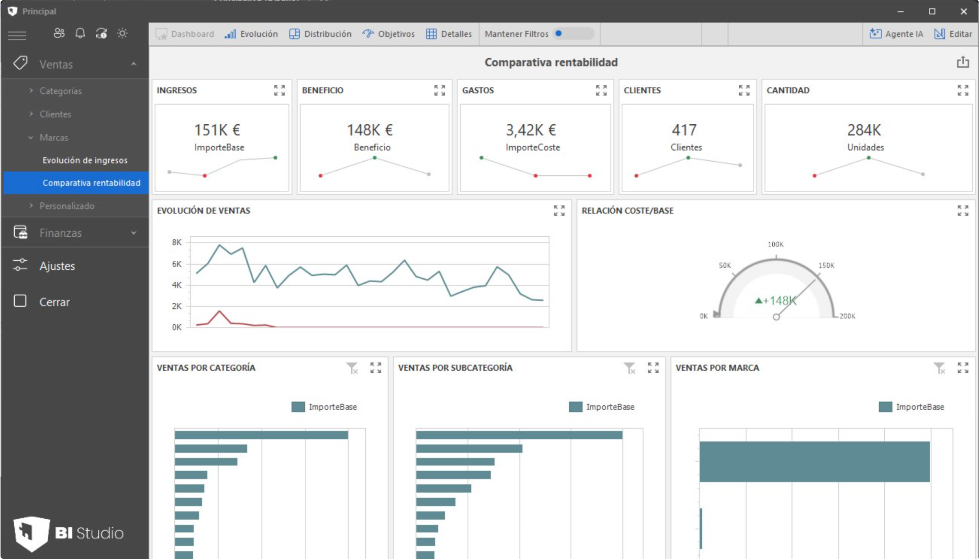
Task: Click the export share icon near title
Action: click(962, 62)
